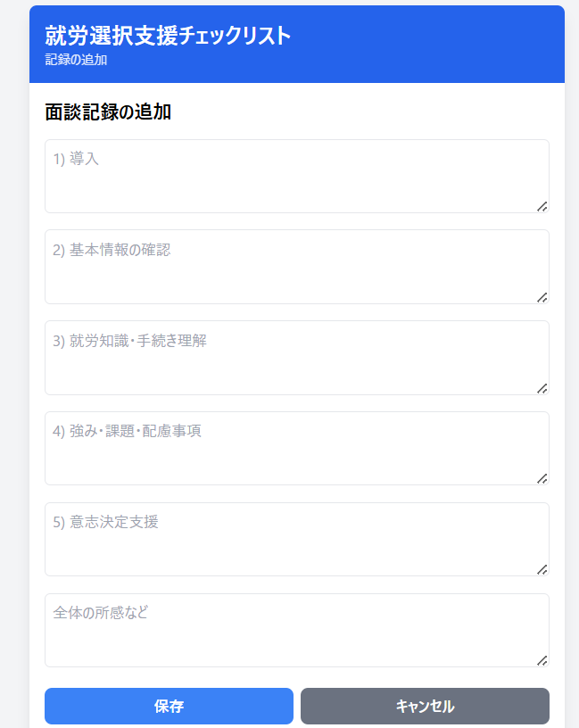Focus the "2) 基本情報の確認" text field
This screenshot has height=728, width=579.
point(296,267)
